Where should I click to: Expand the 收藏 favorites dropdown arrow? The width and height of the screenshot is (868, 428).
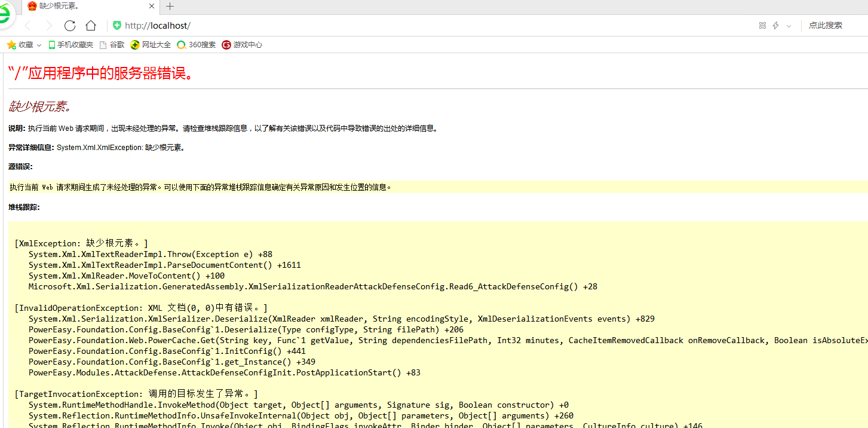point(39,45)
